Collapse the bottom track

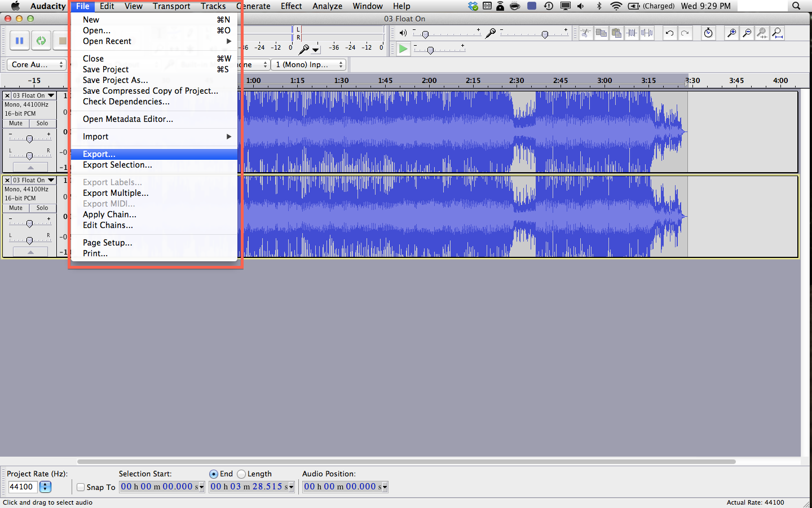coord(30,252)
